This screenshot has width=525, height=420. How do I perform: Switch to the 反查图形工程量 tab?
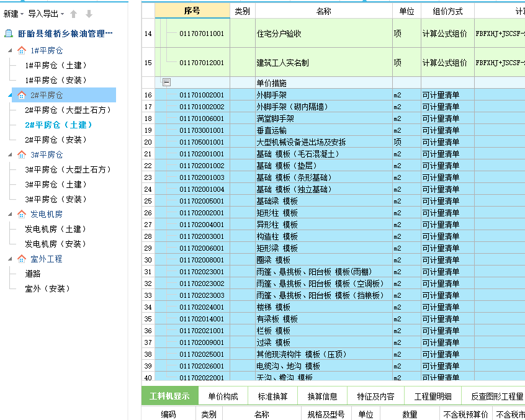point(493,396)
